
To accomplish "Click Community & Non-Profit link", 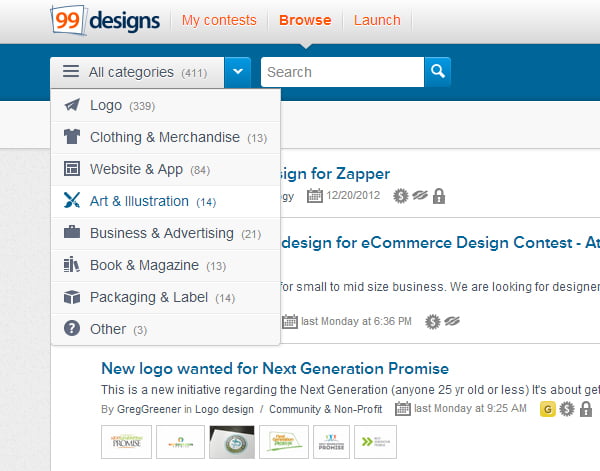I will coord(326,409).
